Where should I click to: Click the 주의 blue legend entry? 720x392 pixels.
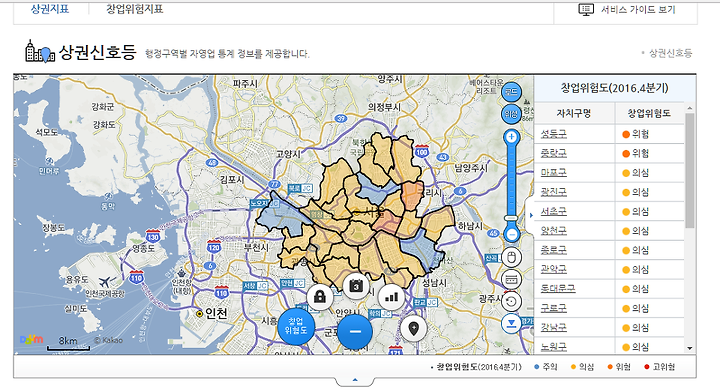[546, 367]
